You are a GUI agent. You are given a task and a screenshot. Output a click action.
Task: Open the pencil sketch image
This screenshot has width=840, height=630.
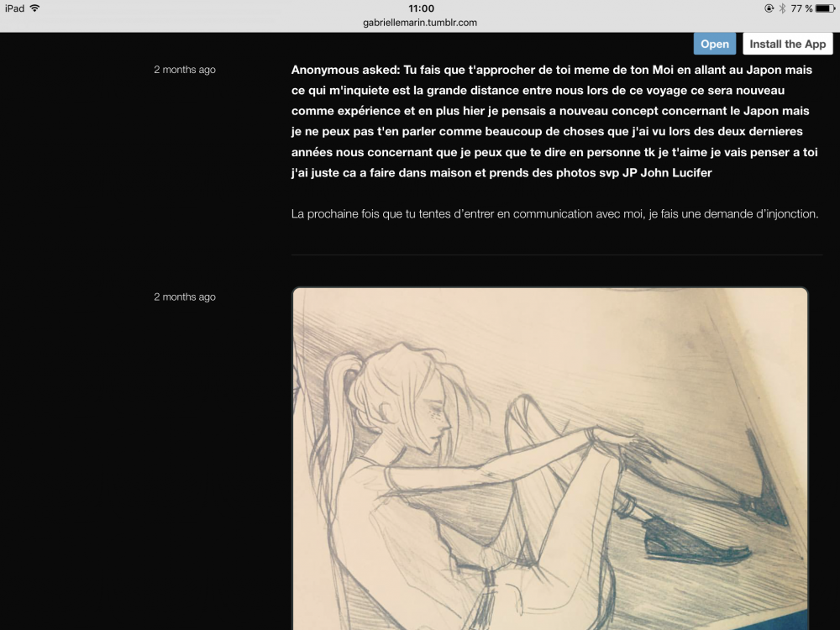(550, 458)
